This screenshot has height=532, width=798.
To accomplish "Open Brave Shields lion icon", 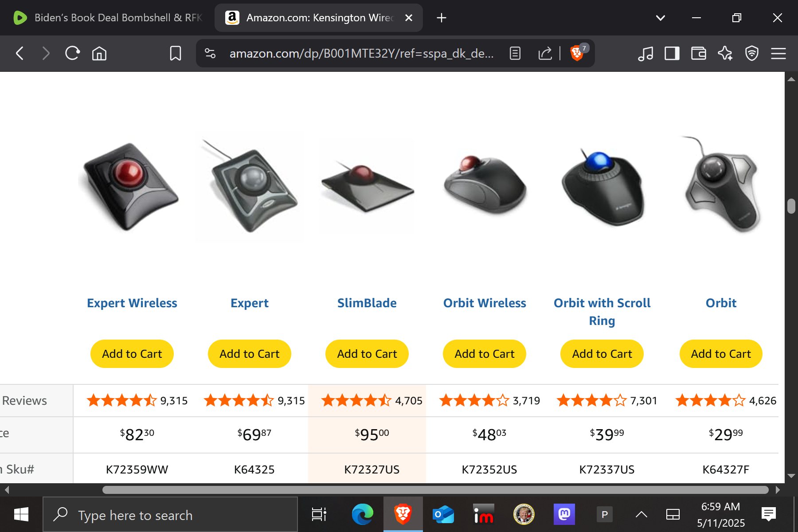I will pyautogui.click(x=576, y=53).
